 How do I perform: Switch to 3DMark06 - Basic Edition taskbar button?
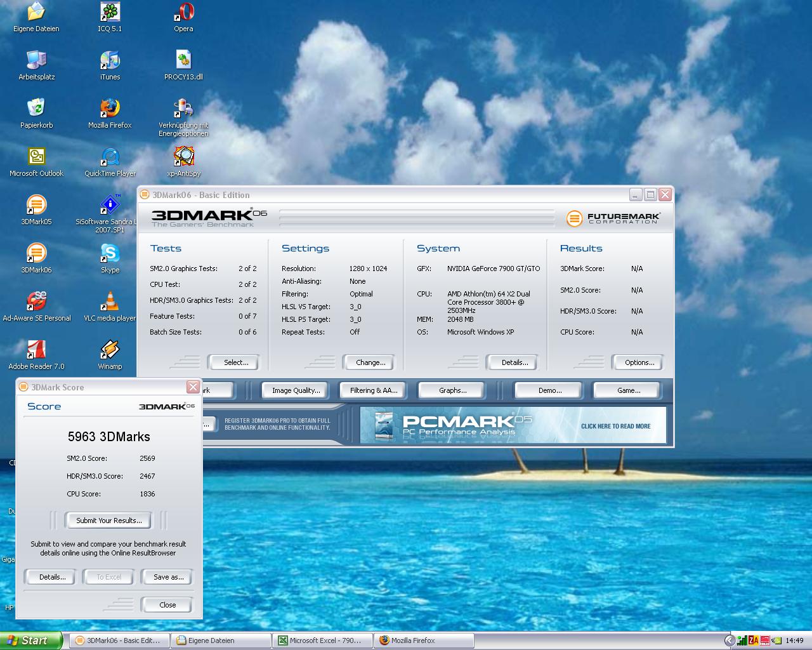click(119, 640)
